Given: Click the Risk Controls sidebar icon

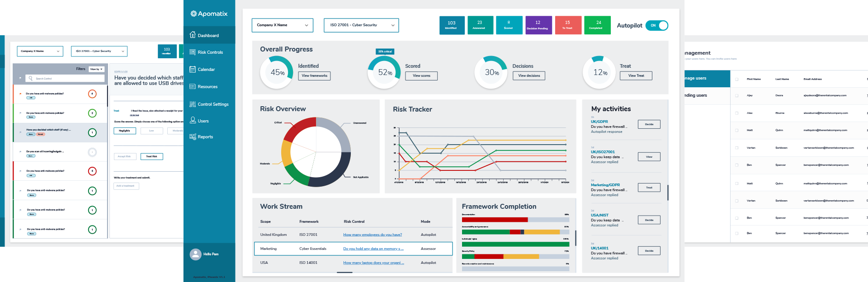Looking at the screenshot, I should click(193, 52).
